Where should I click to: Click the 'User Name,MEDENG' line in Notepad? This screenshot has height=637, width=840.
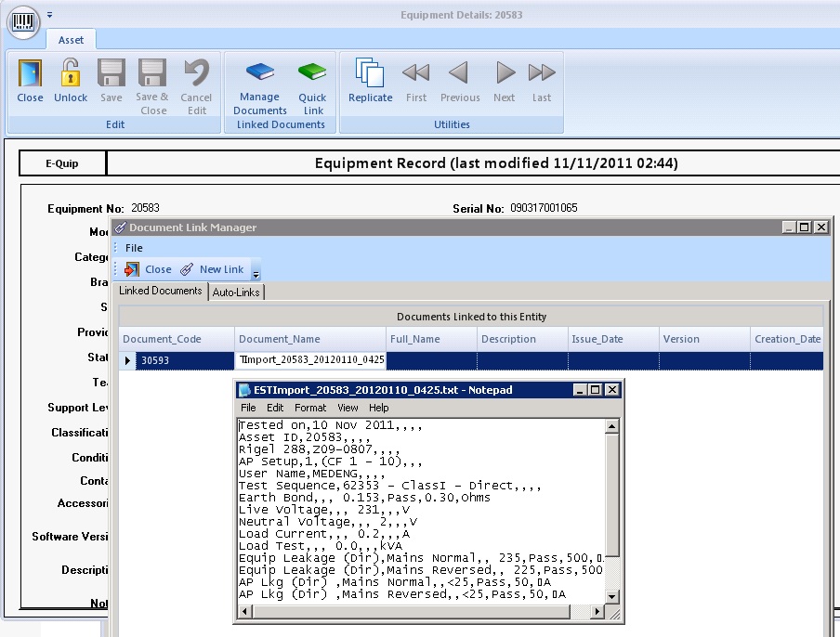tap(312, 474)
